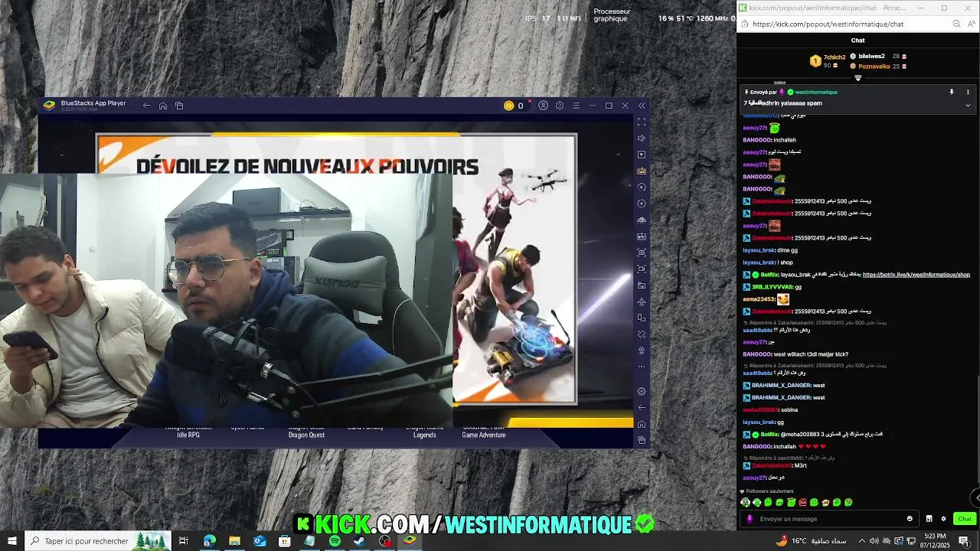Open Spotify from taskbar

(335, 541)
